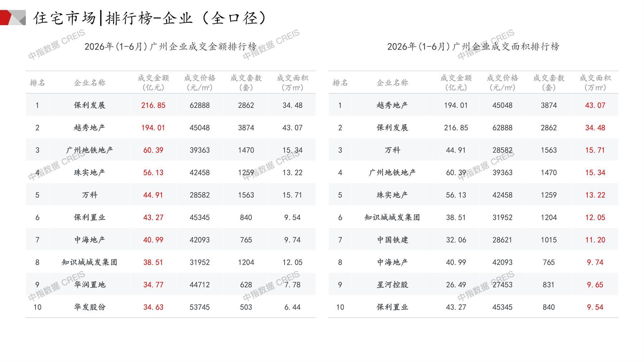
Task: Select "保利发展" in the 成交面积排行榜 table
Action: (x=392, y=128)
